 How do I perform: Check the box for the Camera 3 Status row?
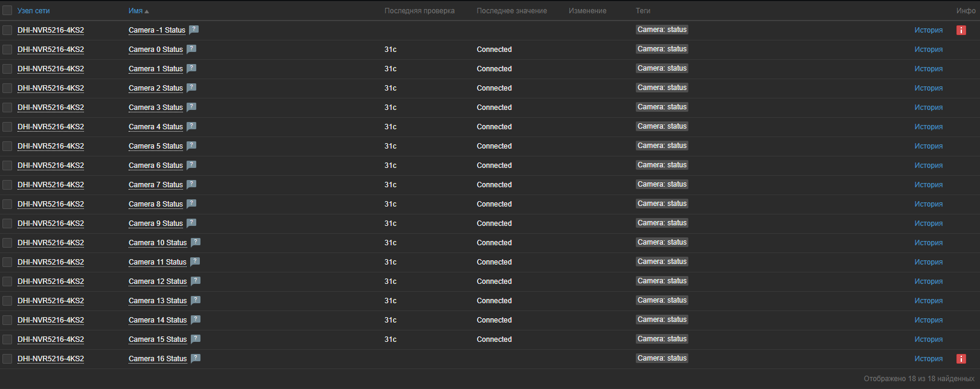click(7, 108)
